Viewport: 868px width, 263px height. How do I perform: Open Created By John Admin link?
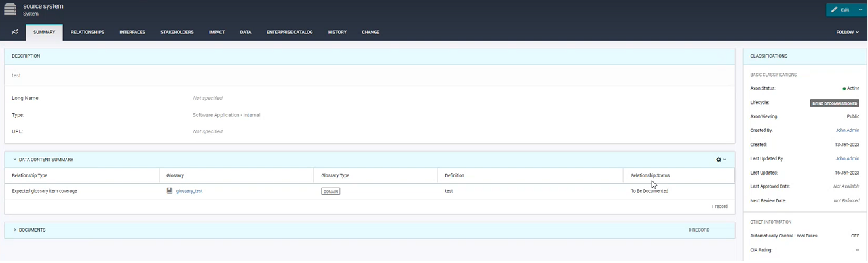[x=847, y=130]
